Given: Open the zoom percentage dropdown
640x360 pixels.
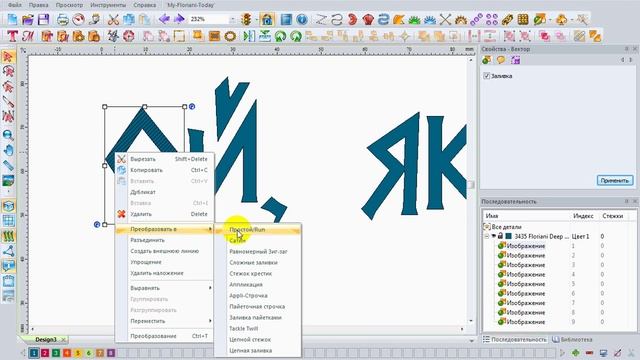Looking at the screenshot, I should pyautogui.click(x=232, y=19).
